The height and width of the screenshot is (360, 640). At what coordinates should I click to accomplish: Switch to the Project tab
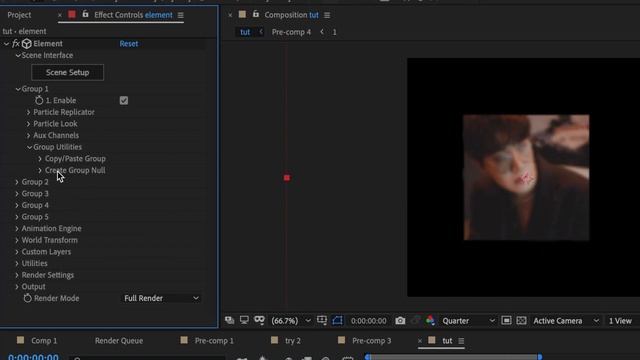tap(19, 15)
